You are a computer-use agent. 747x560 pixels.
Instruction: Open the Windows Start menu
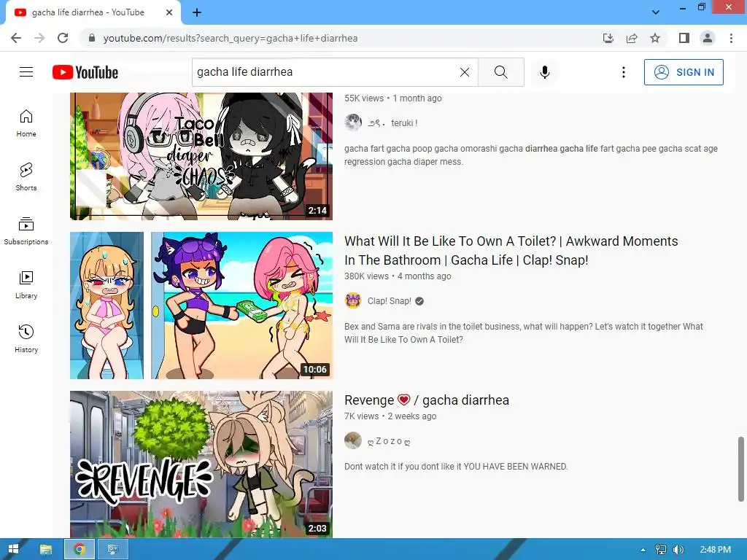[13, 550]
